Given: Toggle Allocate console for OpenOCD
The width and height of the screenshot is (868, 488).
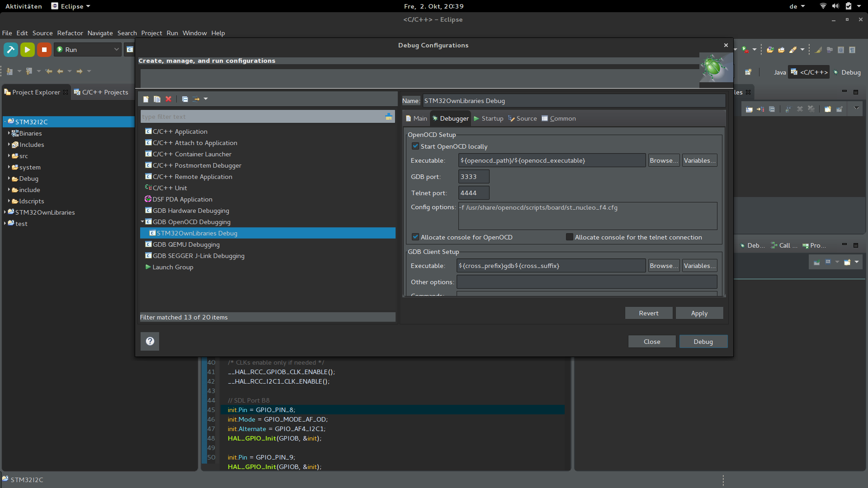Looking at the screenshot, I should click(x=415, y=237).
